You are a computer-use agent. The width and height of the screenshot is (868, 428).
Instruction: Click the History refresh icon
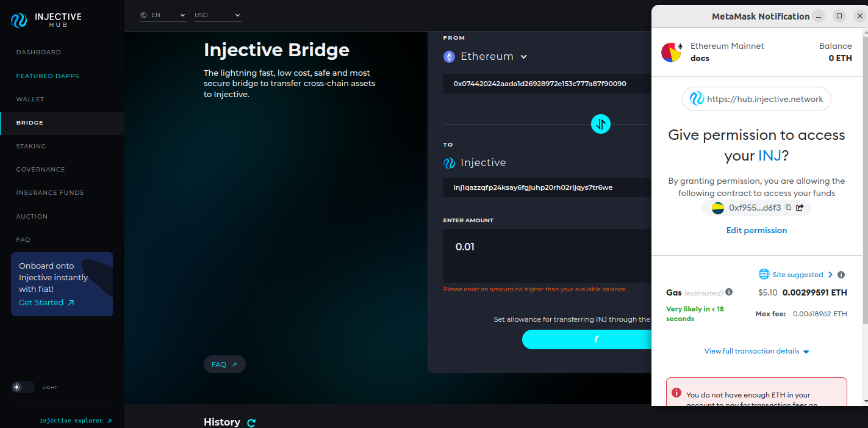251,423
